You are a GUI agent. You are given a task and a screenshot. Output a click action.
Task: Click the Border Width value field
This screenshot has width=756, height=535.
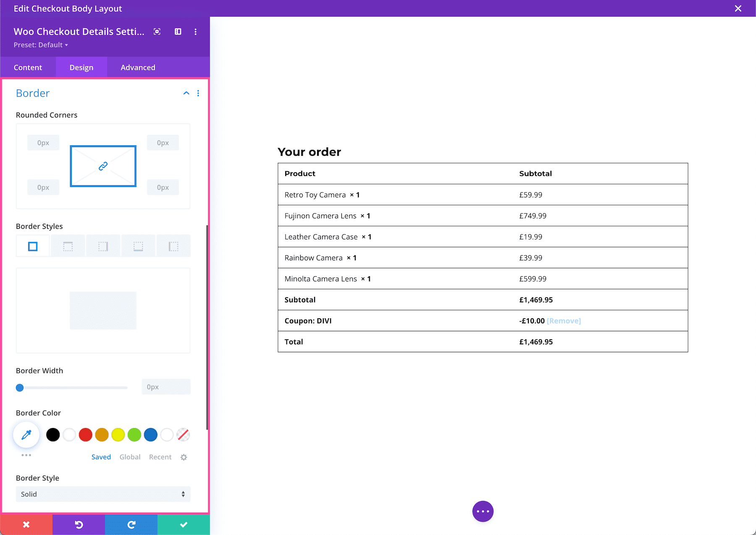pyautogui.click(x=165, y=387)
